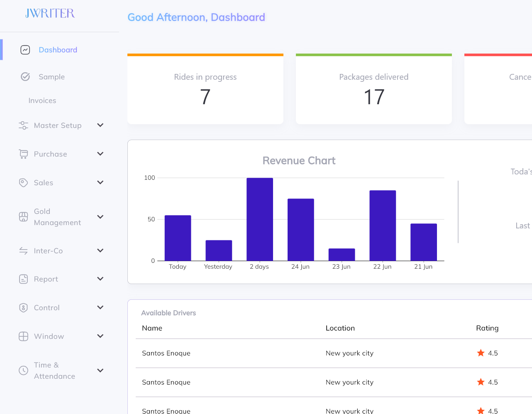Image resolution: width=532 pixels, height=414 pixels.
Task: Click the first driver's star rating
Action: click(481, 353)
